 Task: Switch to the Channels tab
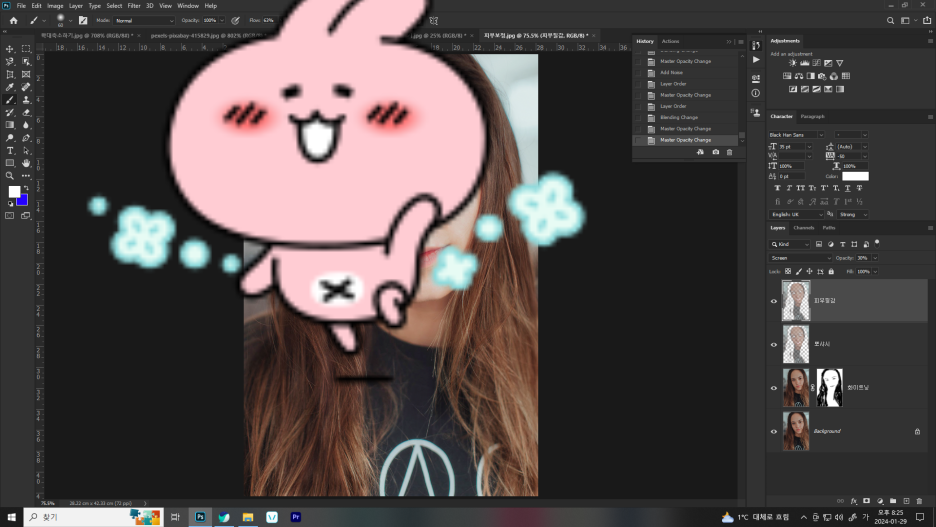pos(803,228)
